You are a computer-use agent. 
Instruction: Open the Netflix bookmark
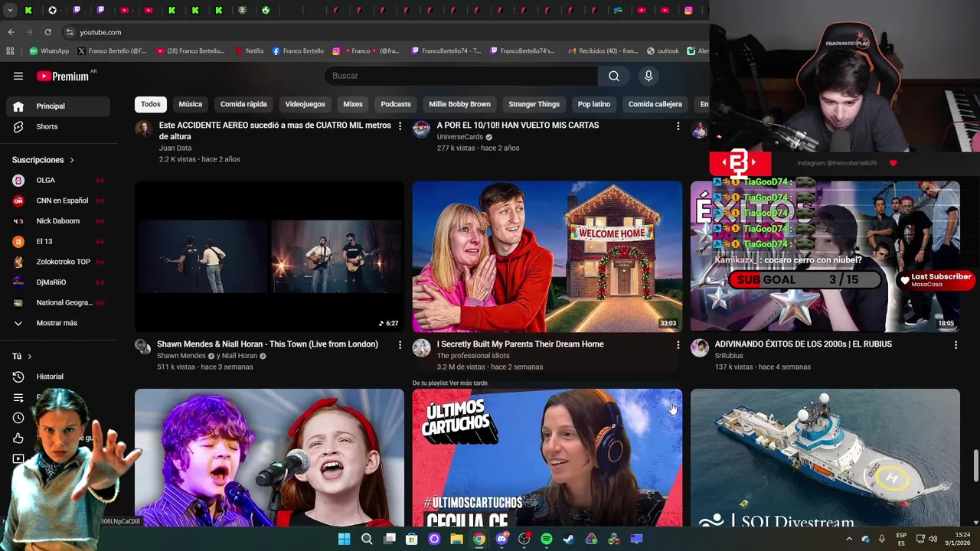click(249, 51)
